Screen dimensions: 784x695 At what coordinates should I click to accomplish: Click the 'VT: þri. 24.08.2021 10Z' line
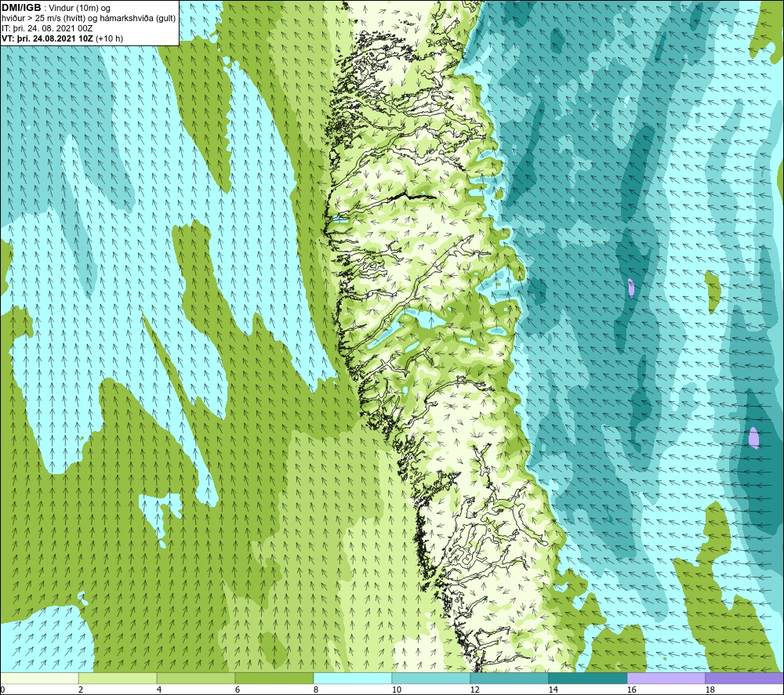click(x=48, y=38)
